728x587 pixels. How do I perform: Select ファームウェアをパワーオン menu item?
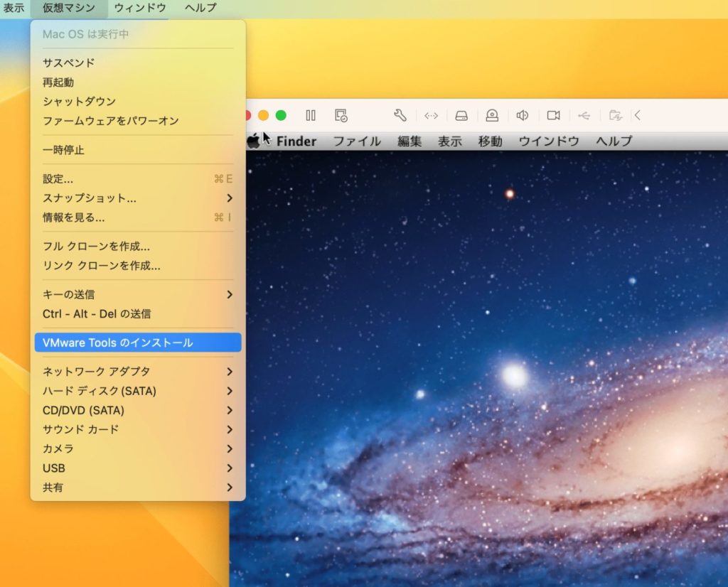click(138, 121)
